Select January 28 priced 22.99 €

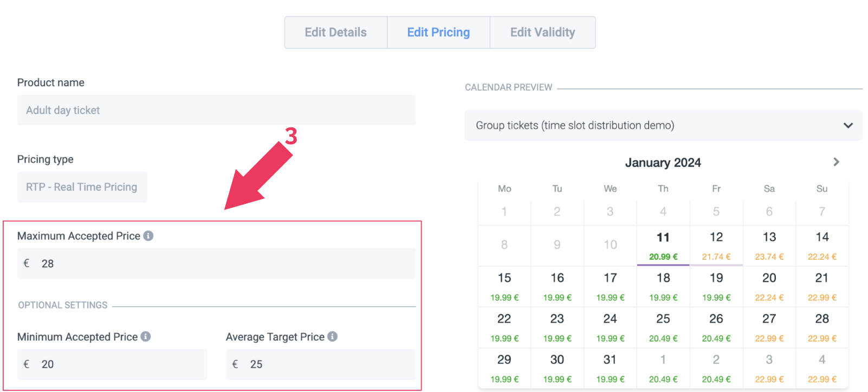click(822, 327)
